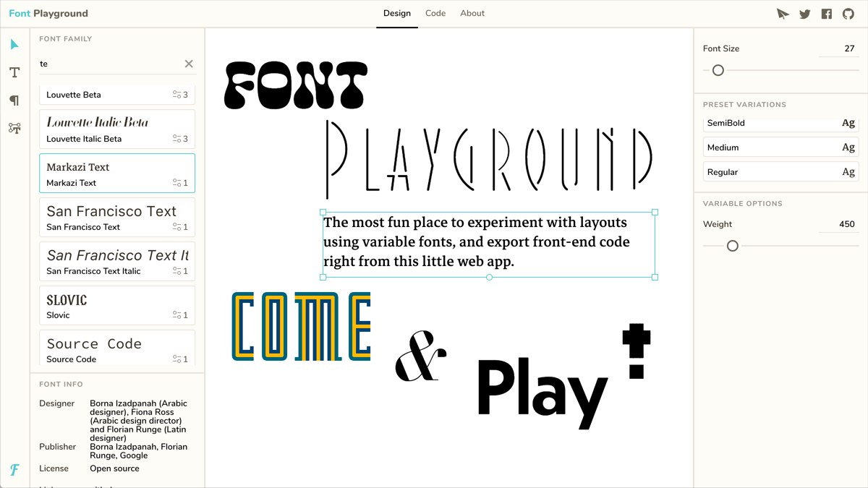Click the Weight slider handle
The image size is (868, 488).
[733, 246]
